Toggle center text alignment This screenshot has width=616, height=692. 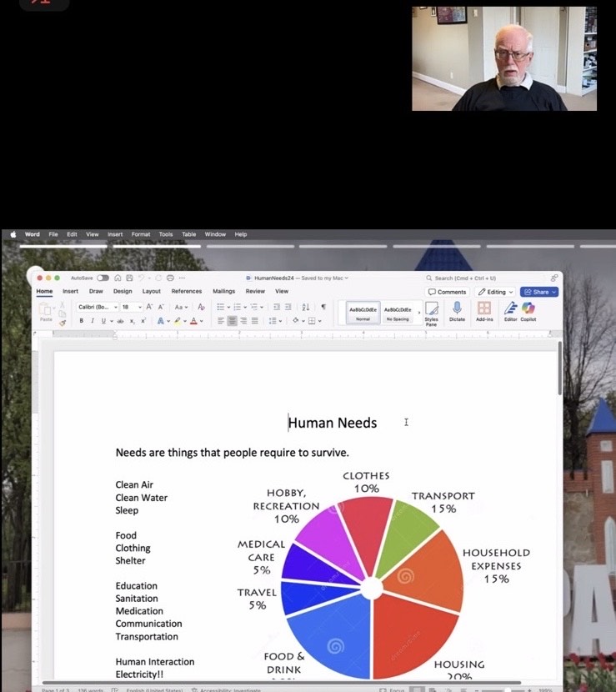point(232,320)
